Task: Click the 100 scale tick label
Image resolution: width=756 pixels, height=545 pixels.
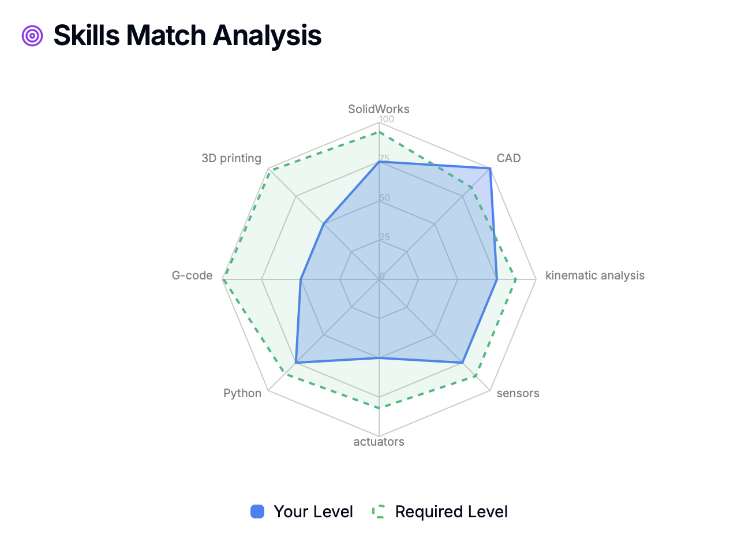Action: pos(386,120)
